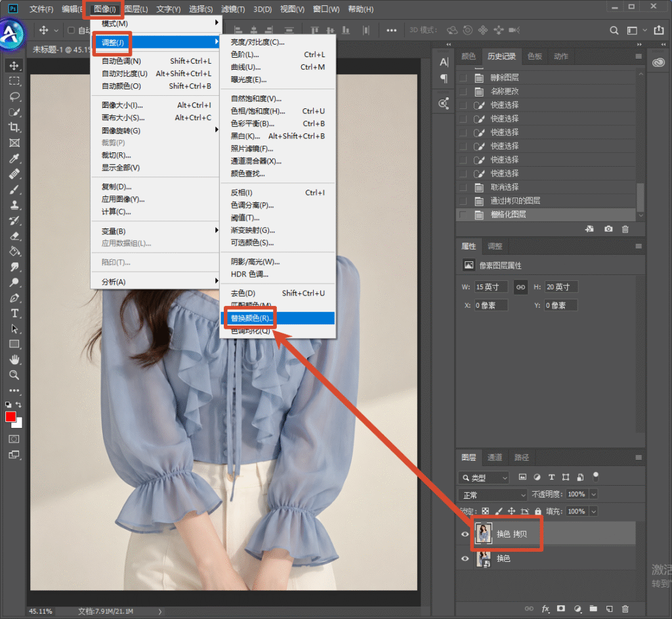The image size is (672, 619).
Task: Choose 图像大小(I) menu entry
Action: click(156, 105)
